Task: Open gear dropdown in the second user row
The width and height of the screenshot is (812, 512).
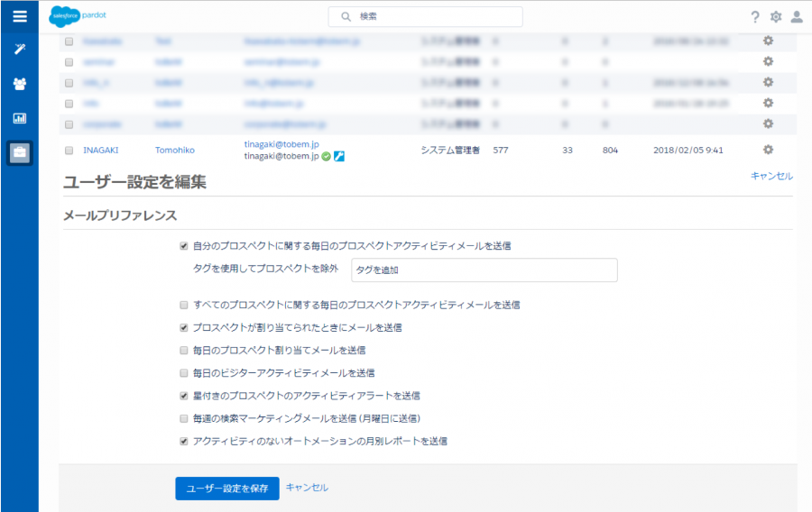Action: click(x=768, y=61)
